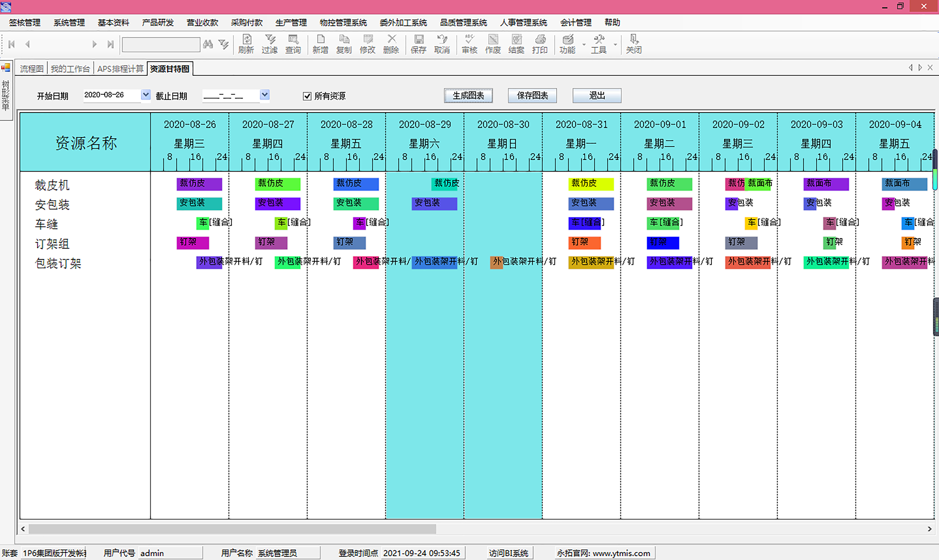Toggle the 所有资源 checkbox
This screenshot has height=560, width=939.
point(307,96)
